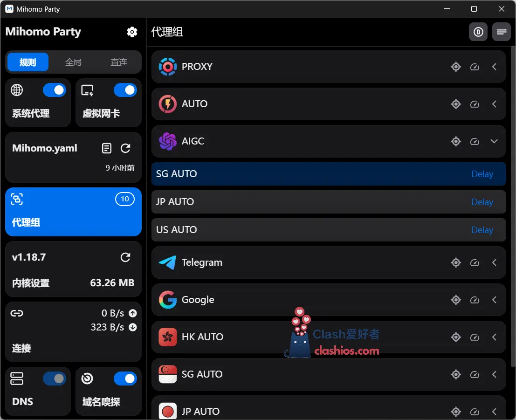The width and height of the screenshot is (516, 420).
Task: Locate current node in the PROXY group
Action: [x=456, y=67]
